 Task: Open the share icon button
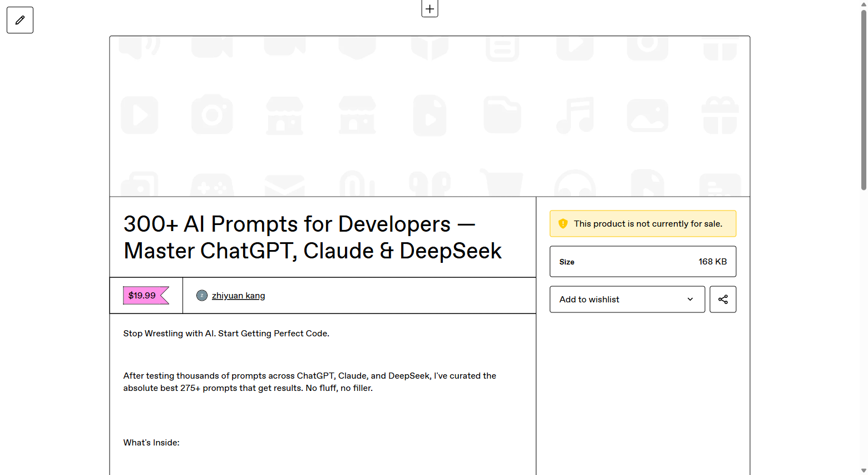pos(723,300)
